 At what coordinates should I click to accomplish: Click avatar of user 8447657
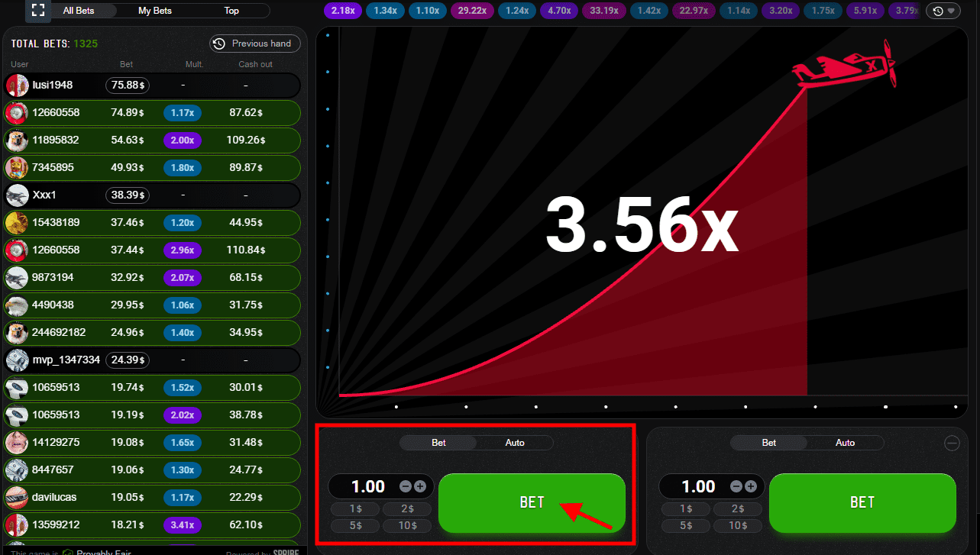(17, 469)
